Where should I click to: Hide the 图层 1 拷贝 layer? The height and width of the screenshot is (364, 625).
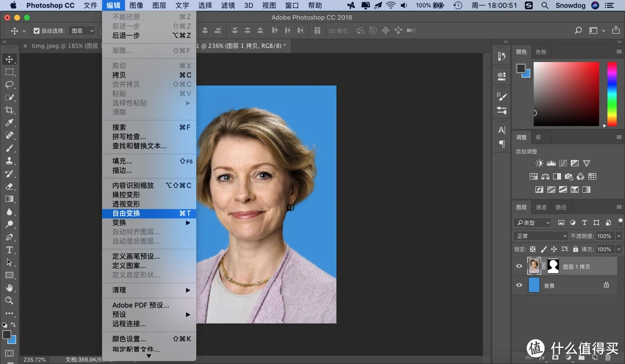[x=519, y=266]
